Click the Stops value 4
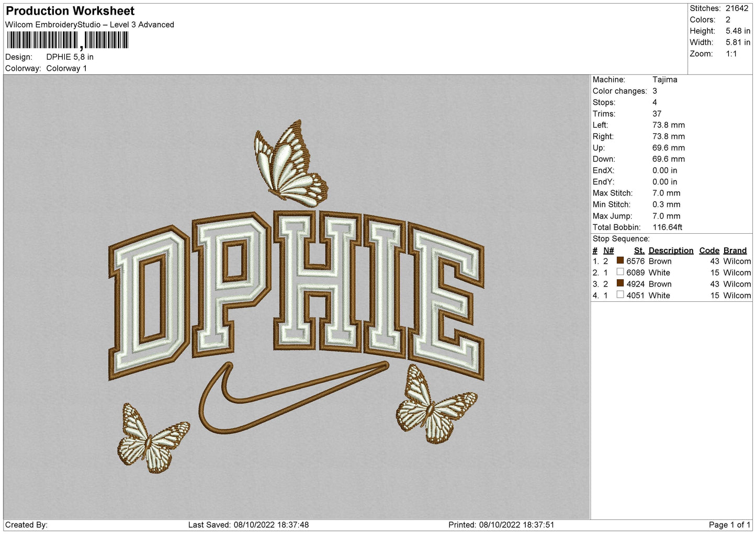This screenshot has width=756, height=534. [655, 103]
